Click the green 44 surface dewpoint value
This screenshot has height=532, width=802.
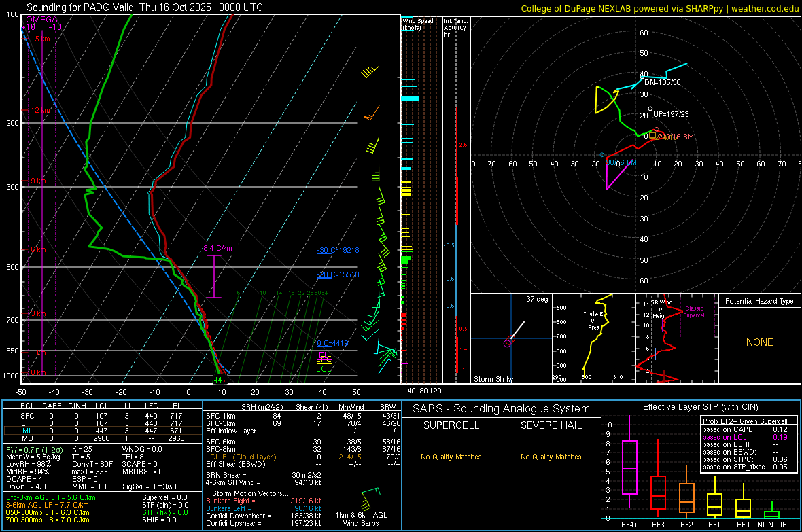click(218, 380)
